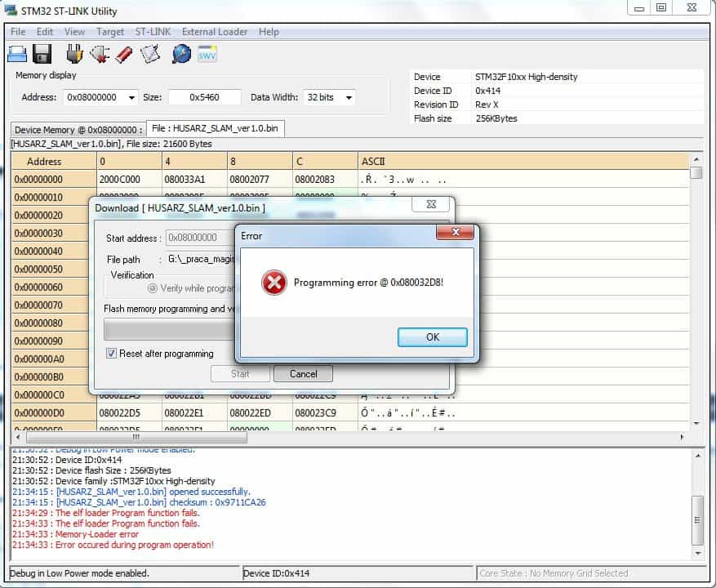Connect to target using the plug icon
The image size is (716, 588).
74,54
